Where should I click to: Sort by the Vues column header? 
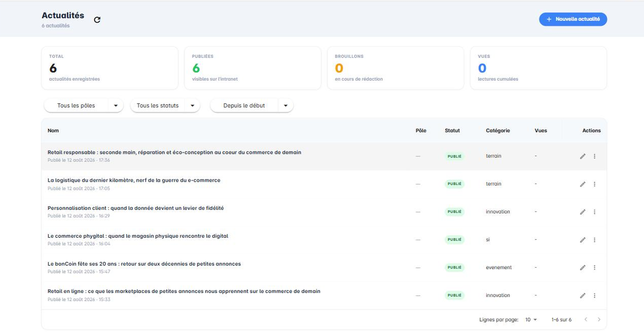(x=541, y=131)
